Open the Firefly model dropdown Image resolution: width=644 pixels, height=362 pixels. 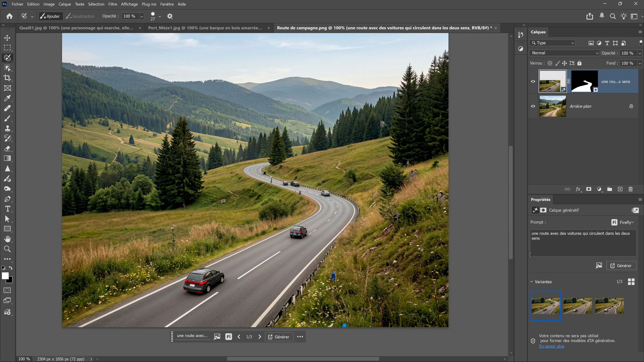pyautogui.click(x=623, y=222)
